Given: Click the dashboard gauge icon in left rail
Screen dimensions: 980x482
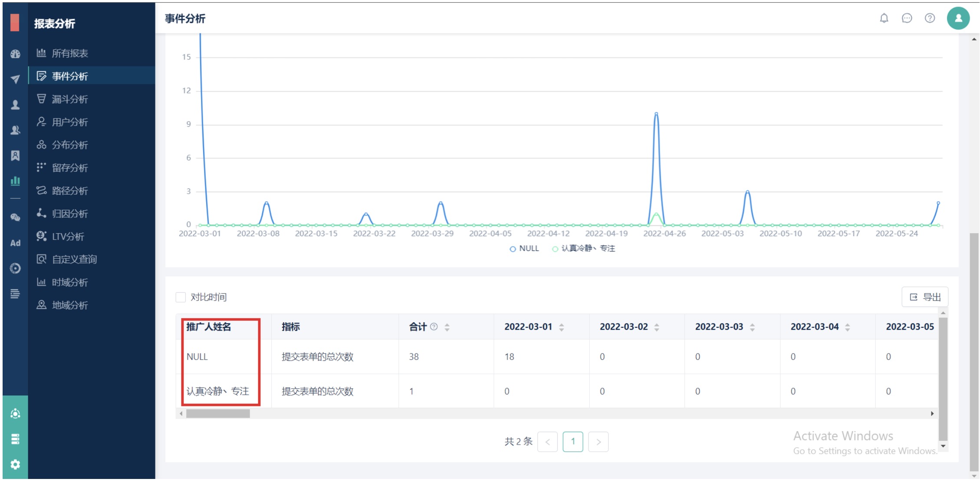Looking at the screenshot, I should point(15,54).
